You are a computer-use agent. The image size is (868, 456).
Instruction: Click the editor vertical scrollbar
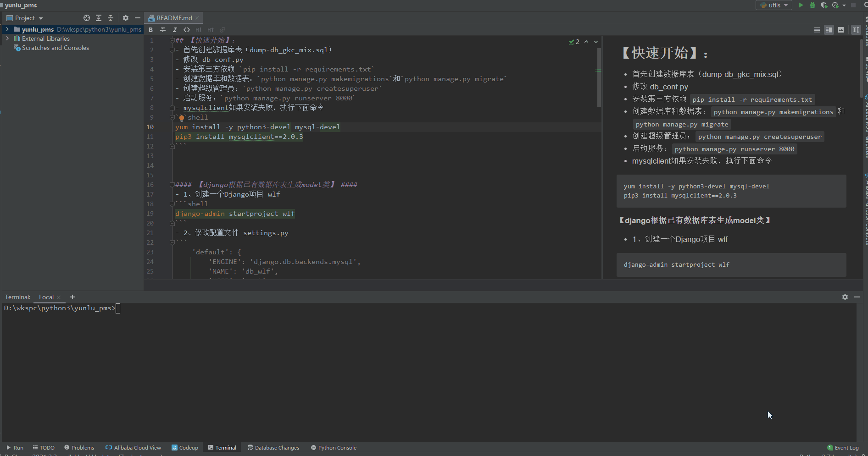pos(599,78)
